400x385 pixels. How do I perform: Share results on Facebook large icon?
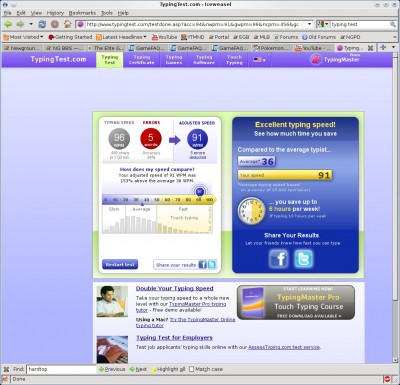279,259
